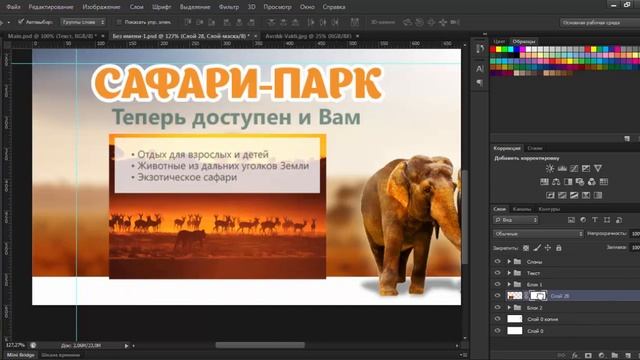
Task: Hide the Блок 2 group
Action: [x=497, y=307]
